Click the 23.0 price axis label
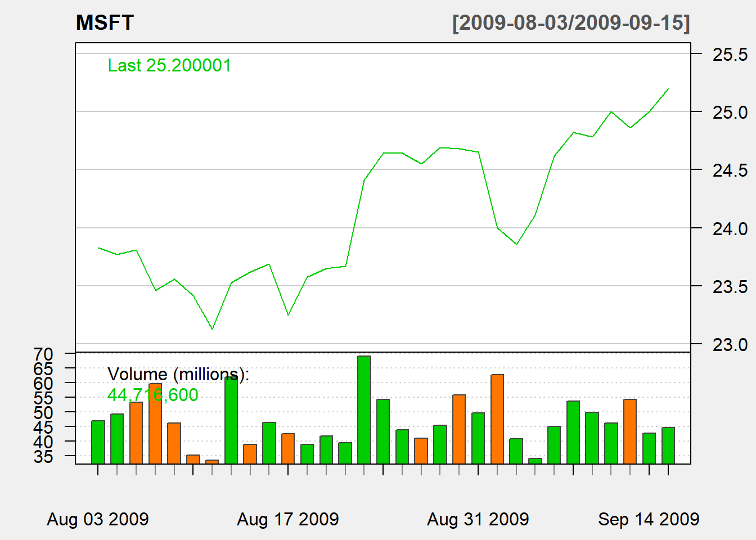This screenshot has height=540, width=756. click(730, 345)
